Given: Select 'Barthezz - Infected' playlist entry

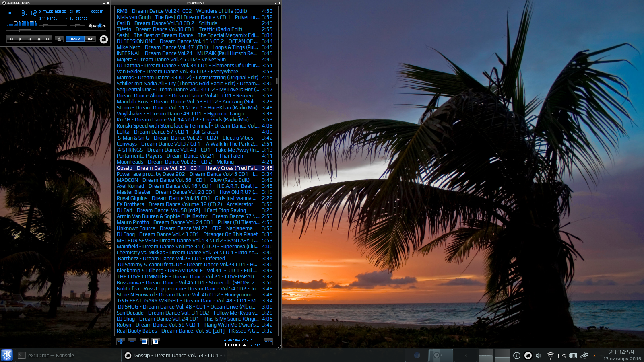Looking at the screenshot, I should coord(194,258).
